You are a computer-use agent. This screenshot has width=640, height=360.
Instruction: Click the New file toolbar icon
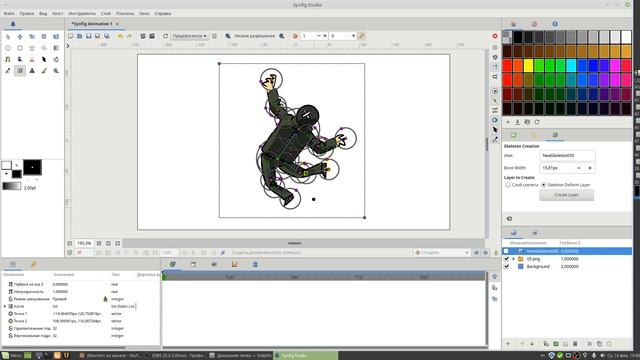pyautogui.click(x=71, y=36)
